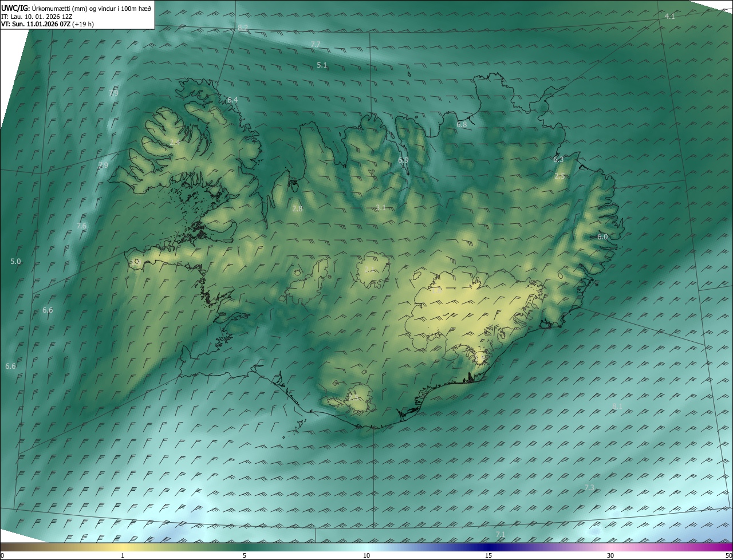Click the '15' tick on the color scale
The height and width of the screenshot is (560, 733).
tap(488, 555)
